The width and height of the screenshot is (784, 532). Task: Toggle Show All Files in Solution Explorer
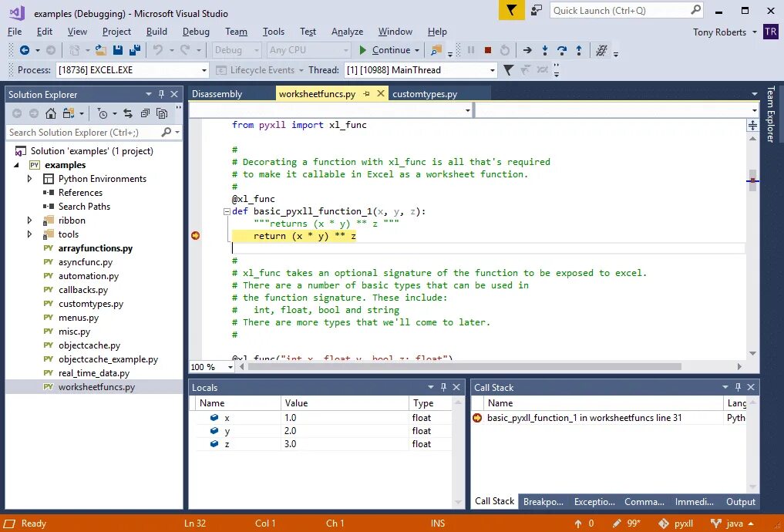[161, 114]
